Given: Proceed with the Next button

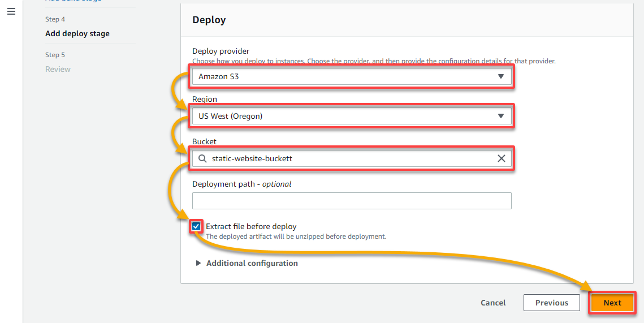Looking at the screenshot, I should point(612,303).
